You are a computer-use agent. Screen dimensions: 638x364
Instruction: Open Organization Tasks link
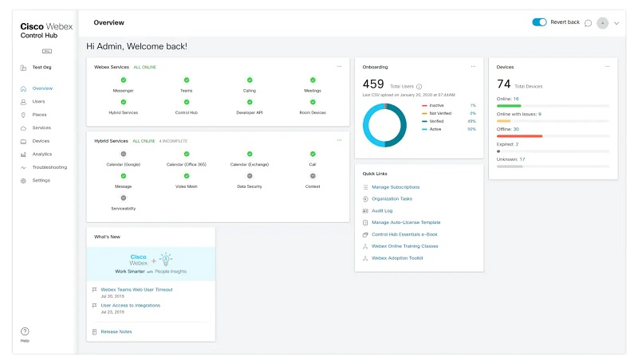point(392,199)
